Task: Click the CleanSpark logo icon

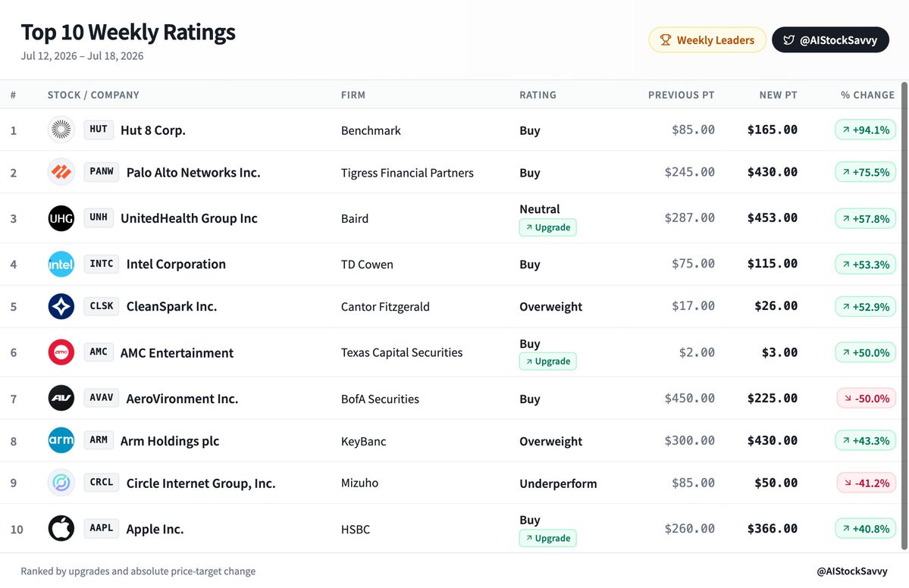Action: tap(61, 306)
